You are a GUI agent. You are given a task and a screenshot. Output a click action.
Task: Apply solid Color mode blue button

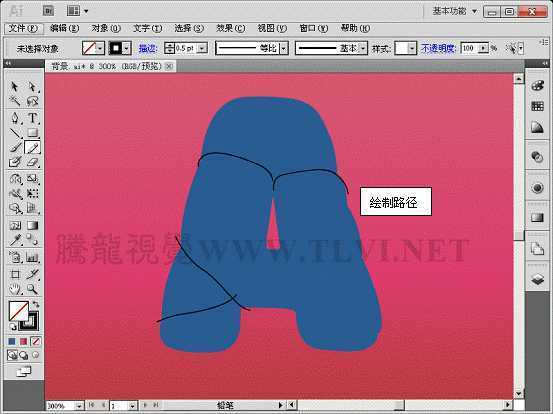tap(12, 341)
